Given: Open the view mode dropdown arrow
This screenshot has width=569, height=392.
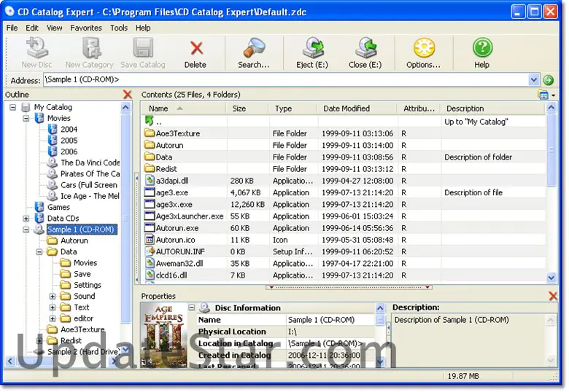Looking at the screenshot, I should (x=553, y=95).
